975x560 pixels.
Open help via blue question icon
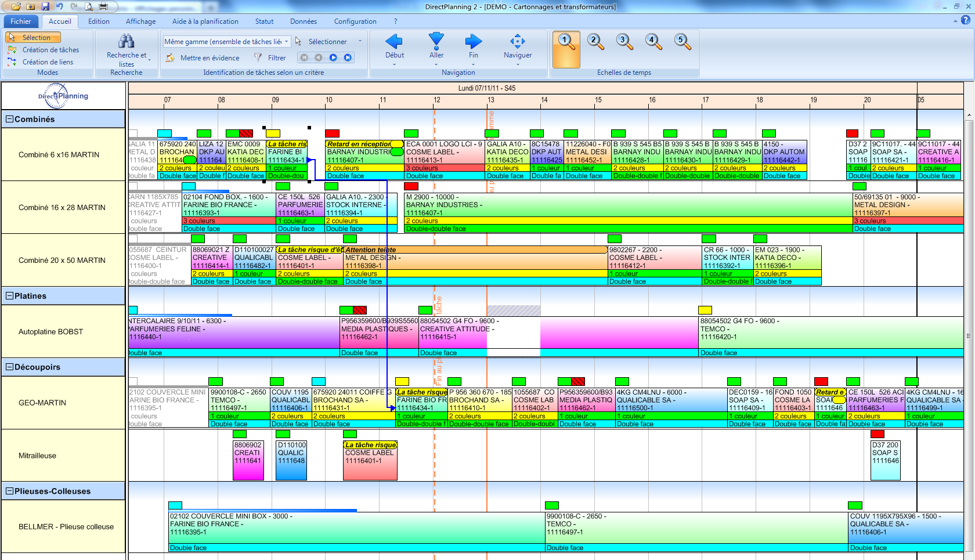[966, 20]
